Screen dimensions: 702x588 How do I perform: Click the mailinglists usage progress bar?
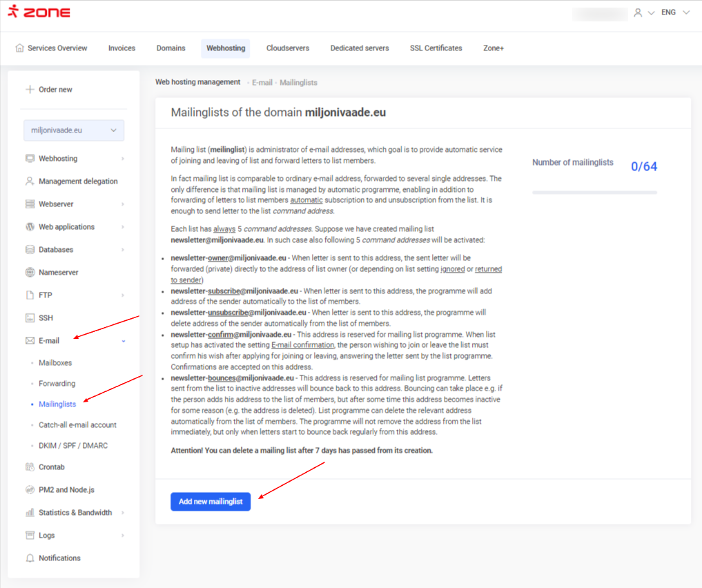[594, 193]
